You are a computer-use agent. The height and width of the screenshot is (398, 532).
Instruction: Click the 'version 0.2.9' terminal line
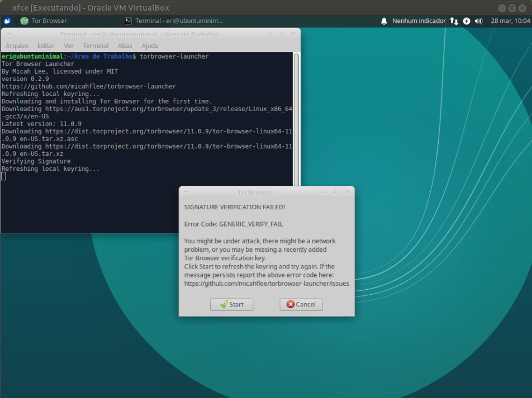(x=25, y=79)
